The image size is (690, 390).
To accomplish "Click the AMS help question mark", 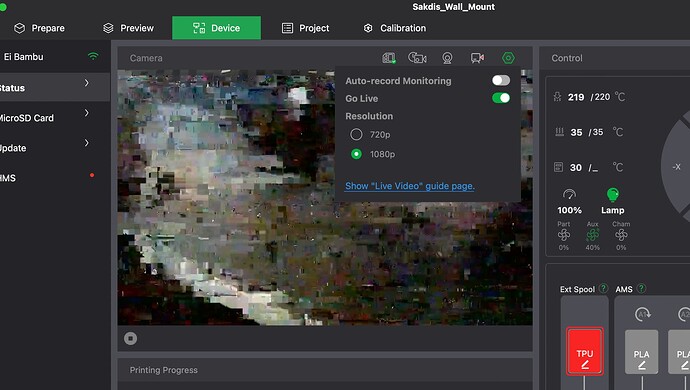I will [x=641, y=289].
